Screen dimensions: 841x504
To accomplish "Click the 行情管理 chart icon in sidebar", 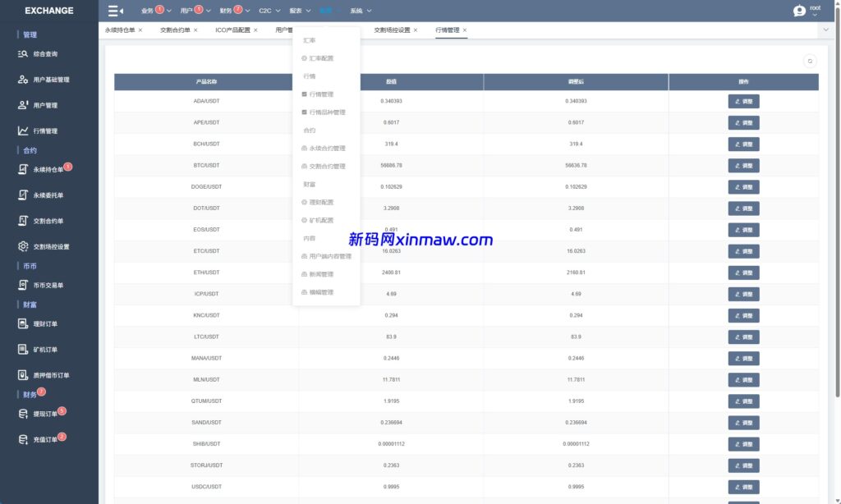I will tap(24, 131).
